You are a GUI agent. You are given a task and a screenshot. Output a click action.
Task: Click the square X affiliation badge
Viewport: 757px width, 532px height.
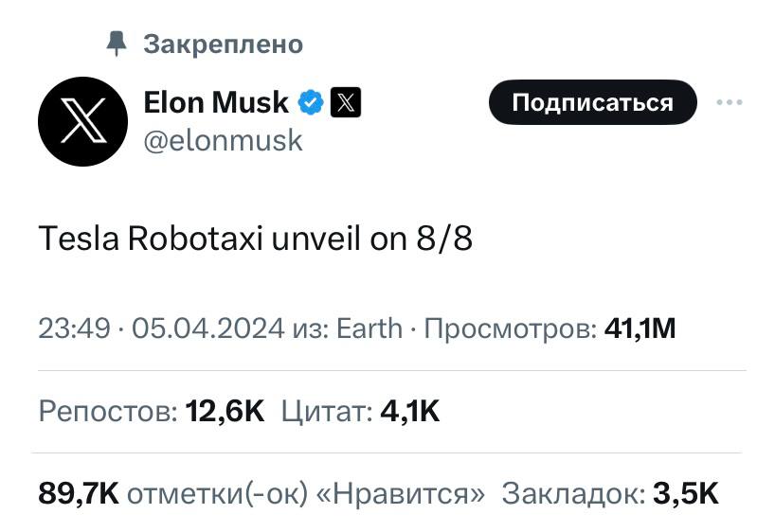pyautogui.click(x=346, y=100)
